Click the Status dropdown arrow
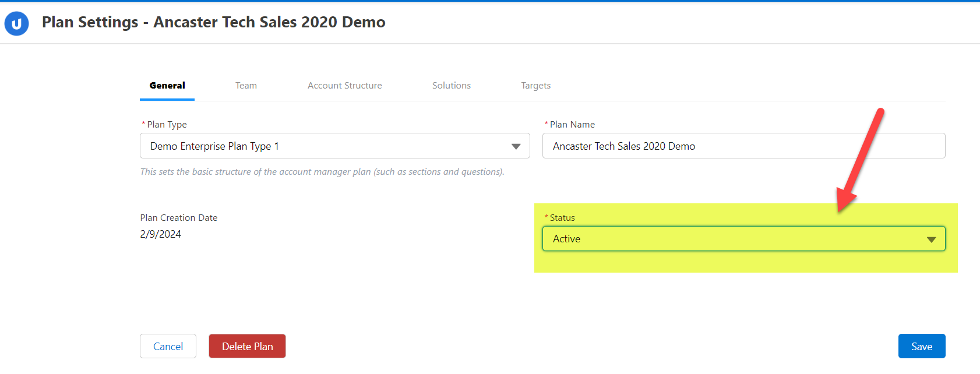980x374 pixels. click(x=931, y=239)
